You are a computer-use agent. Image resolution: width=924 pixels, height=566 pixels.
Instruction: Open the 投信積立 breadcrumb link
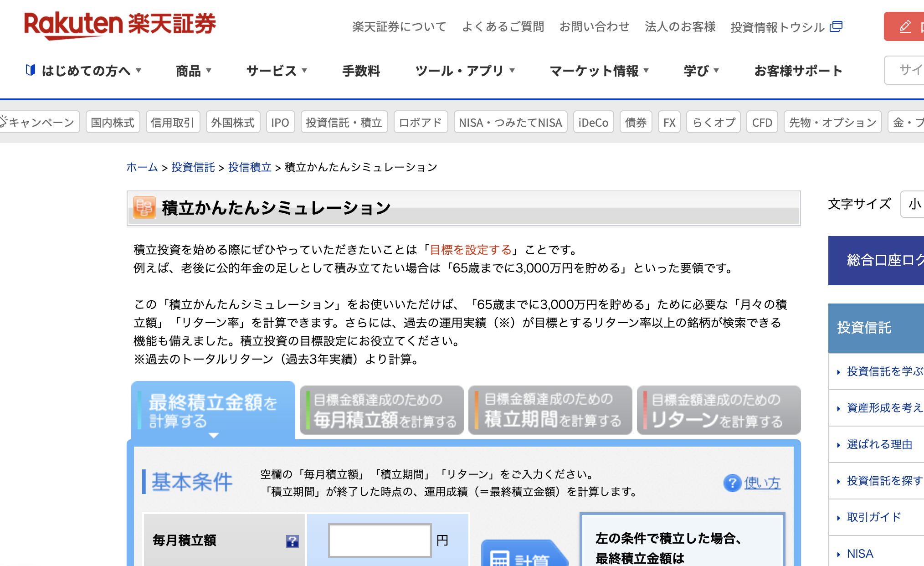coord(250,167)
